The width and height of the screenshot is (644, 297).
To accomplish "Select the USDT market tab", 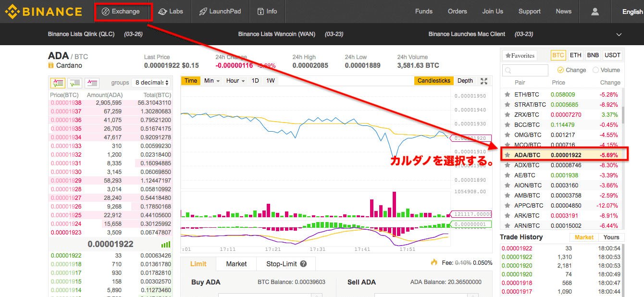I will [x=612, y=55].
